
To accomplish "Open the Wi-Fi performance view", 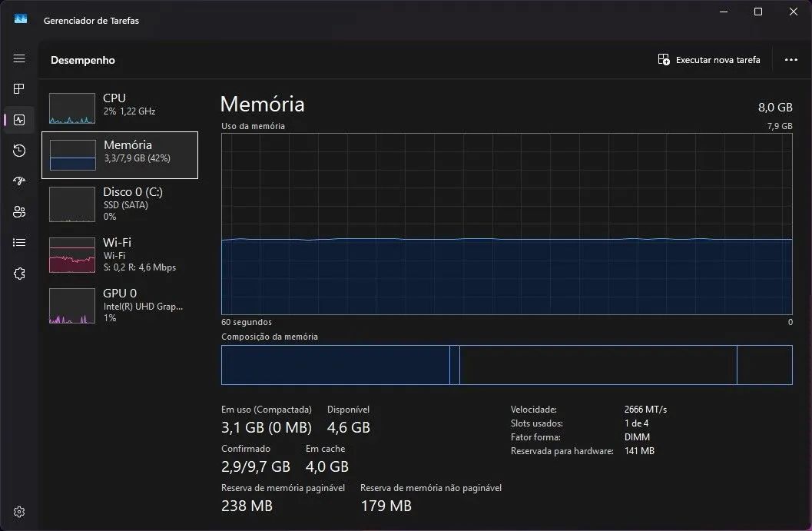I will [119, 255].
